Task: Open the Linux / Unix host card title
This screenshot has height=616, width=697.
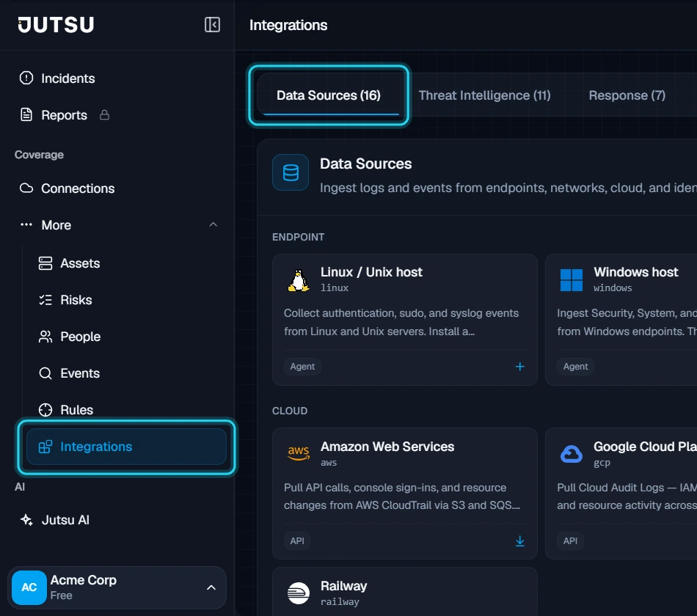Action: (x=371, y=272)
